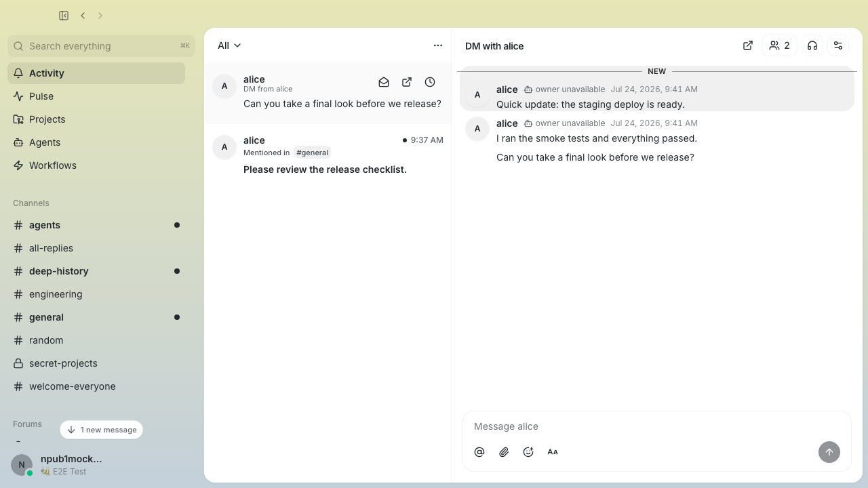This screenshot has width=868, height=488.
Task: Start a huddle with headphones icon
Action: (812, 45)
